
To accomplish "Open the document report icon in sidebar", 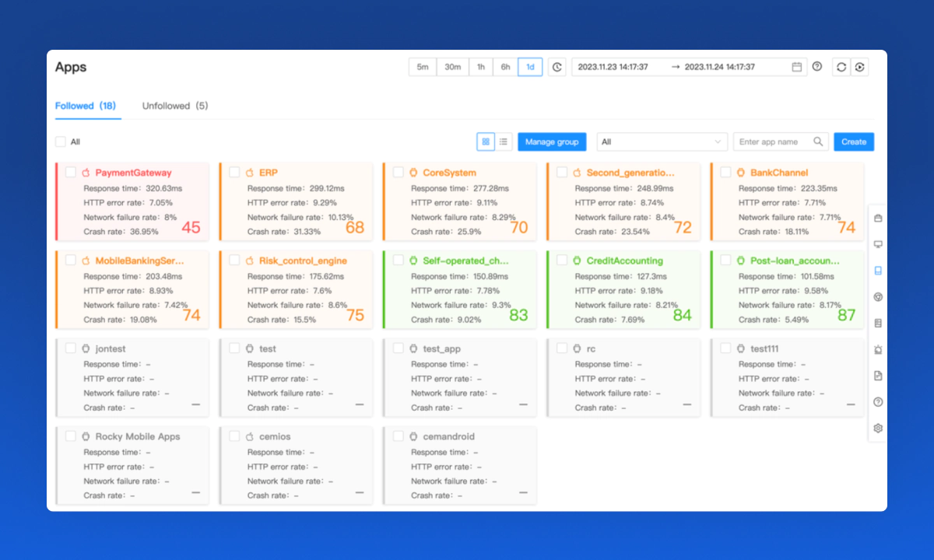I will [x=878, y=376].
